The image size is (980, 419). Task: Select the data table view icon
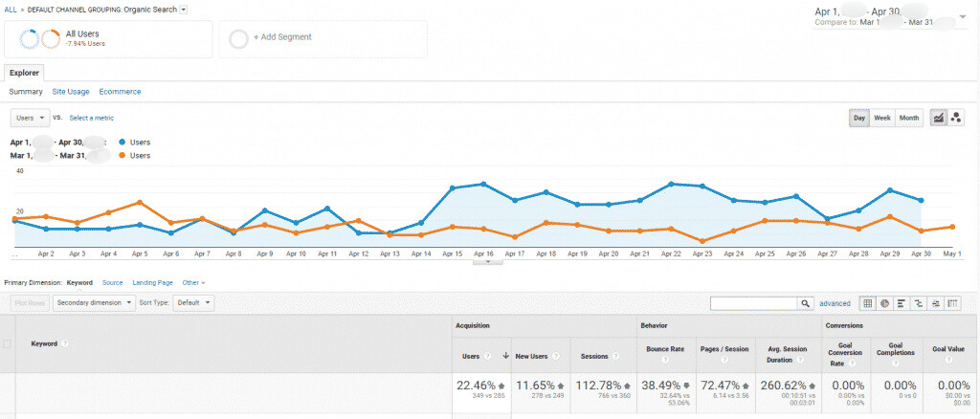click(x=868, y=303)
